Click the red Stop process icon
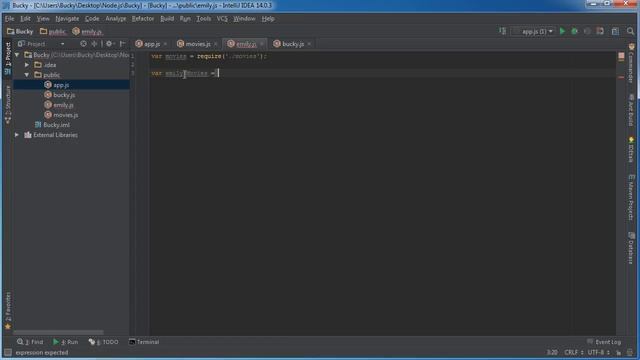 [600, 31]
